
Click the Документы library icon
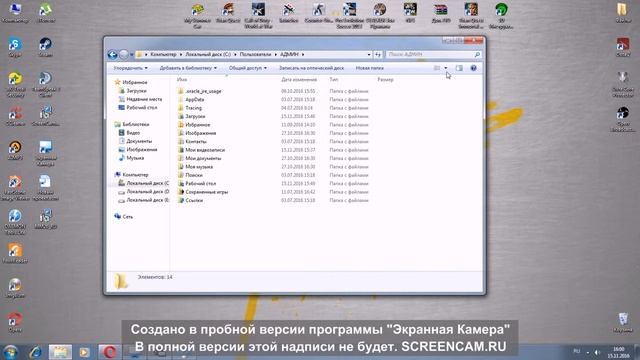point(122,141)
